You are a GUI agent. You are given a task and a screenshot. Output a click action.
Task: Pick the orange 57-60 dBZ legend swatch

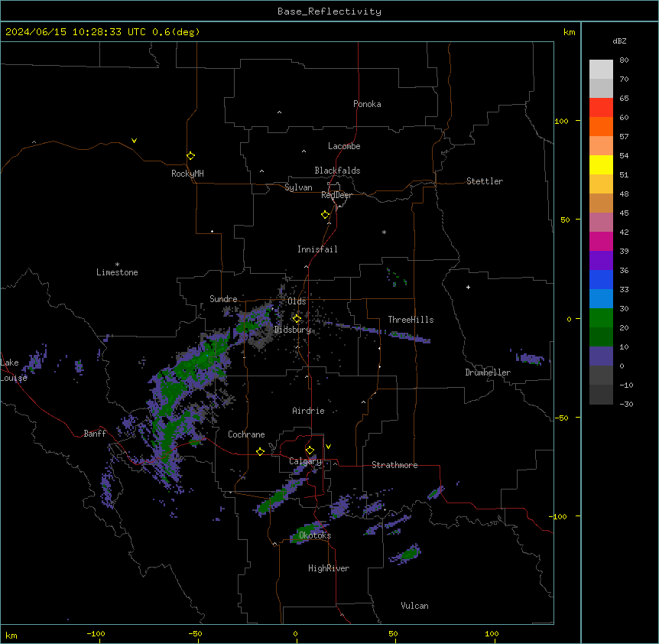pyautogui.click(x=601, y=126)
